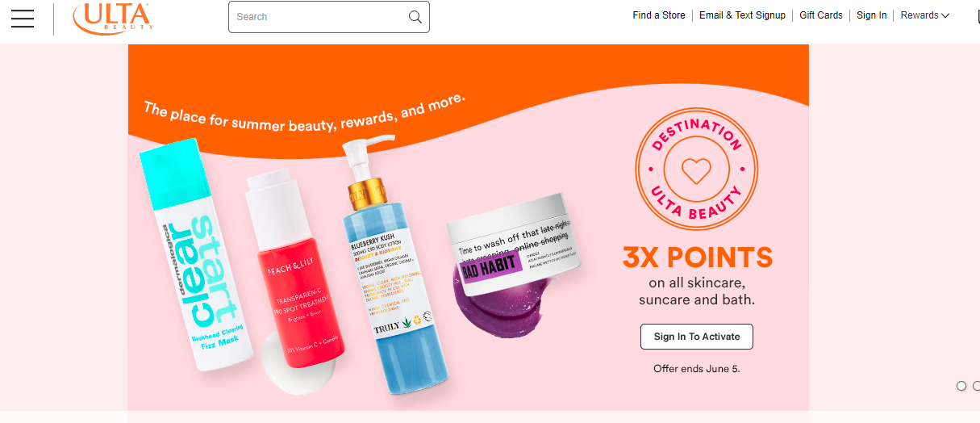Open Find a Store

[x=659, y=15]
